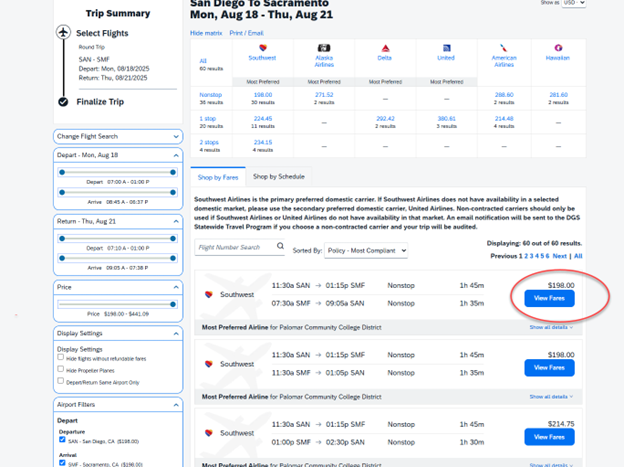Uncheck SAN - San Diego departure airport filter
The width and height of the screenshot is (624, 467).
62,440
